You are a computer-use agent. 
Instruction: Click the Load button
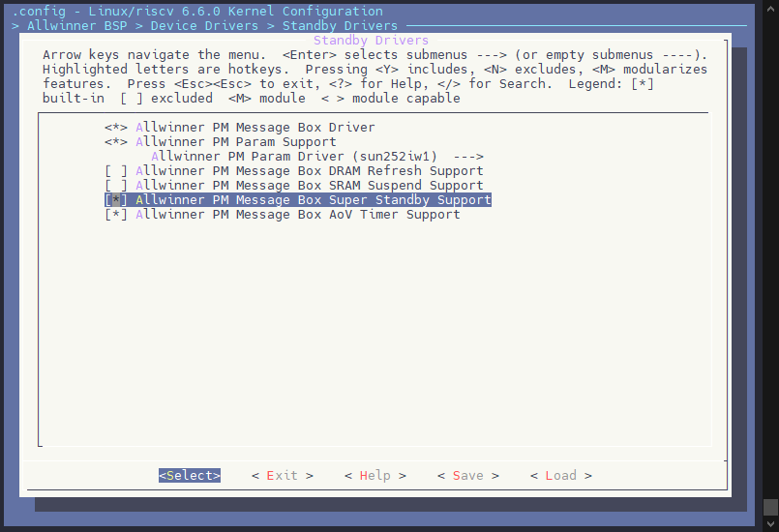tap(560, 476)
